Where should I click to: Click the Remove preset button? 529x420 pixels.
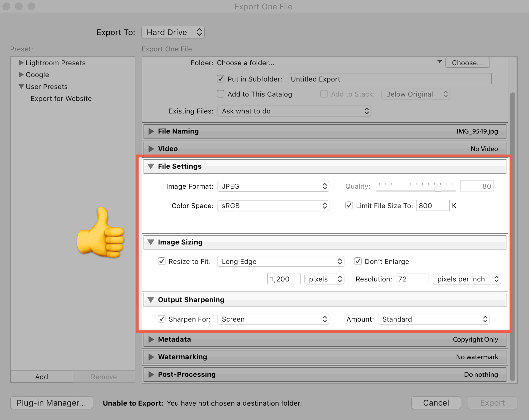[x=104, y=377]
